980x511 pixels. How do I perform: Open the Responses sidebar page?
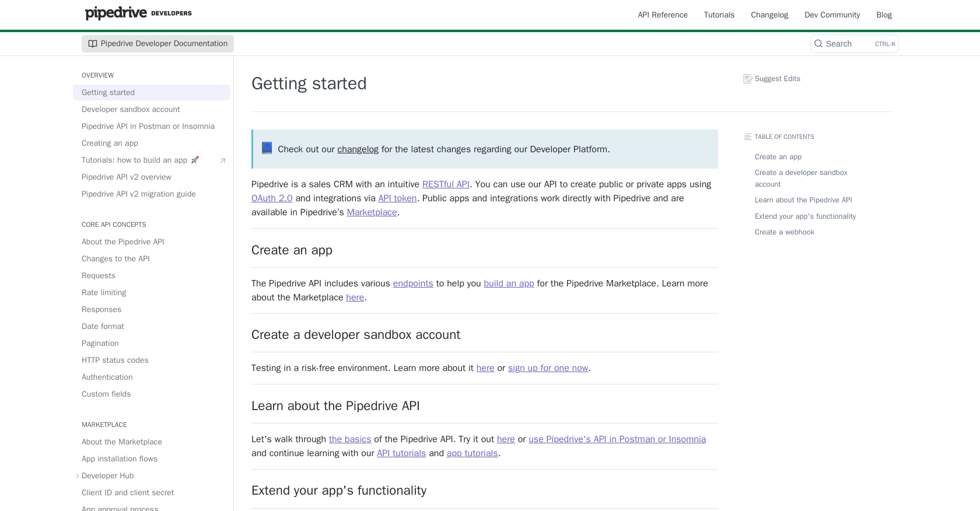click(x=152, y=309)
